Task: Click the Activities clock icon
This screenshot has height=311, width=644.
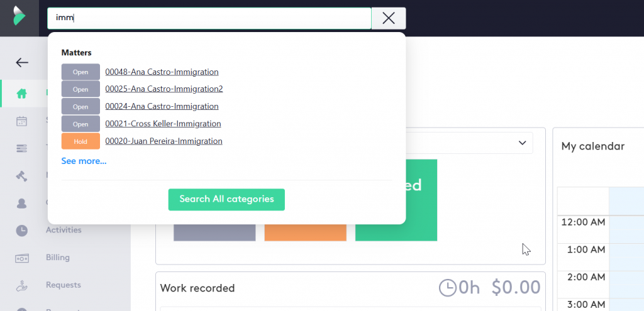Action: 22,230
